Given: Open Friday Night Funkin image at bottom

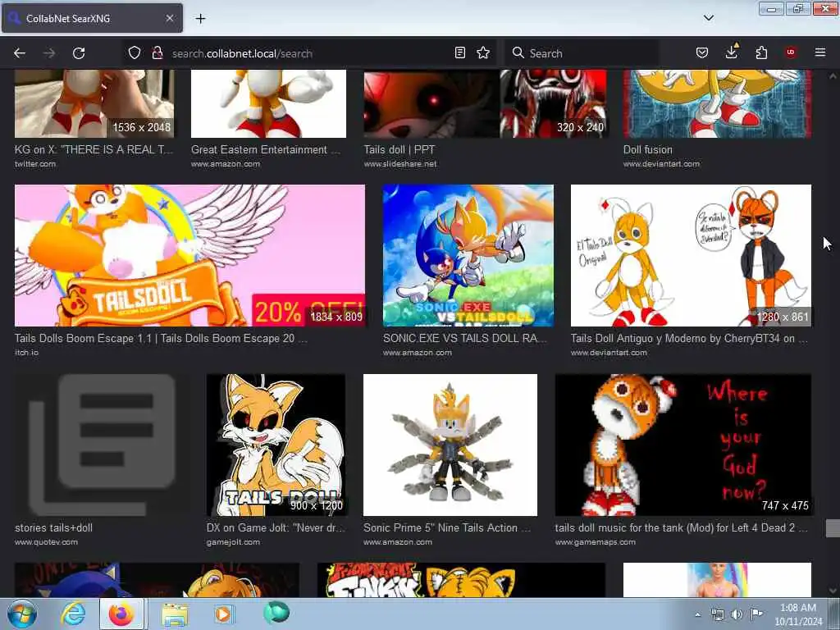Looking at the screenshot, I should click(461, 580).
